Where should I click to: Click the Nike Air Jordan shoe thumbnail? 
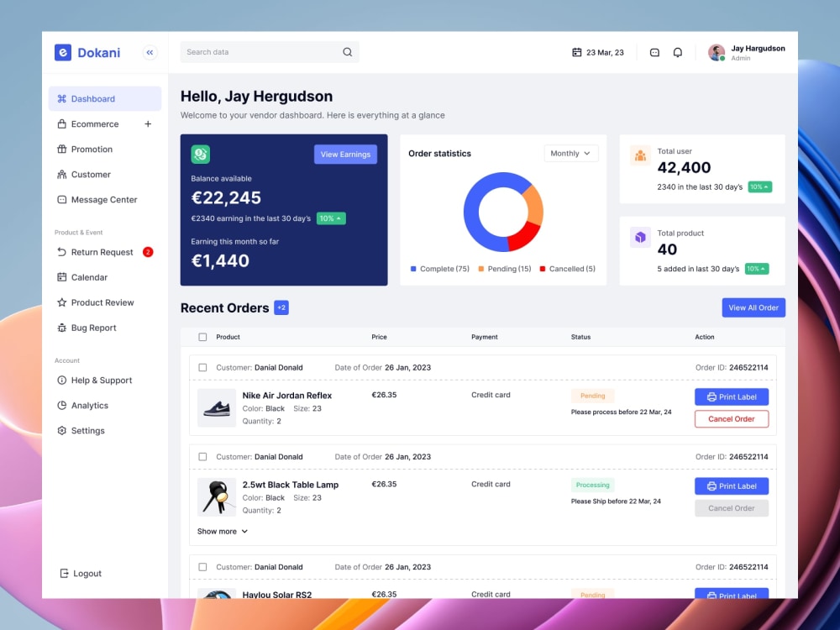217,407
